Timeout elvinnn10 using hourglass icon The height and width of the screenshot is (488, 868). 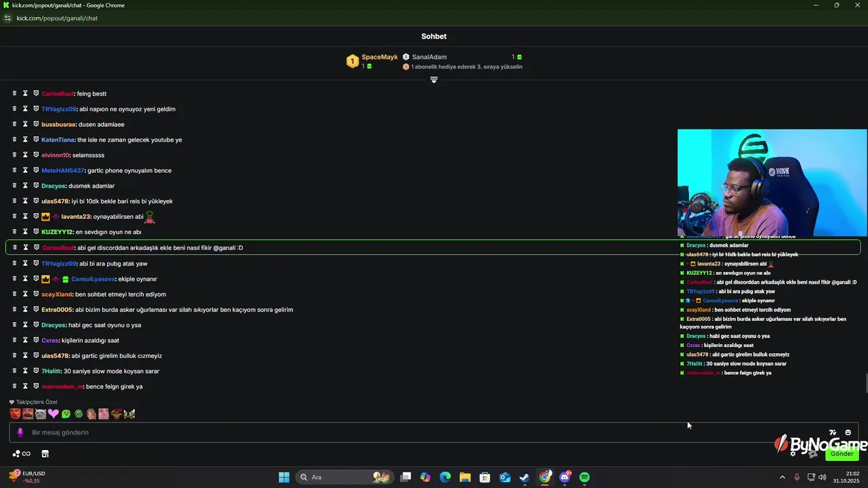(25, 155)
